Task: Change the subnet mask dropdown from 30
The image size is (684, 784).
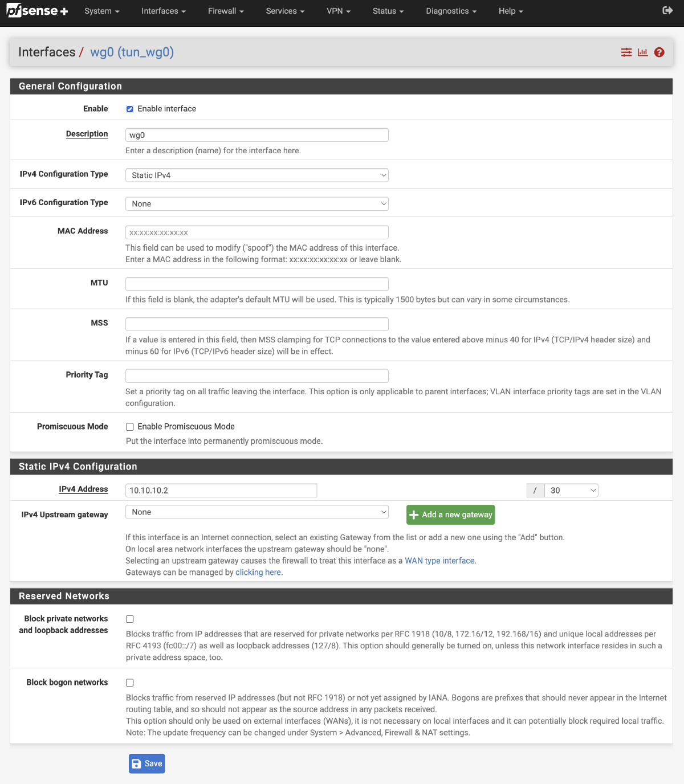Action: tap(571, 490)
